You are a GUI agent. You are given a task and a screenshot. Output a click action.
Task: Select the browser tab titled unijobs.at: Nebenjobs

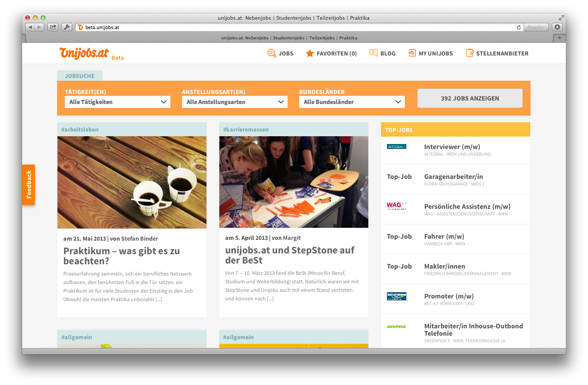click(x=289, y=38)
